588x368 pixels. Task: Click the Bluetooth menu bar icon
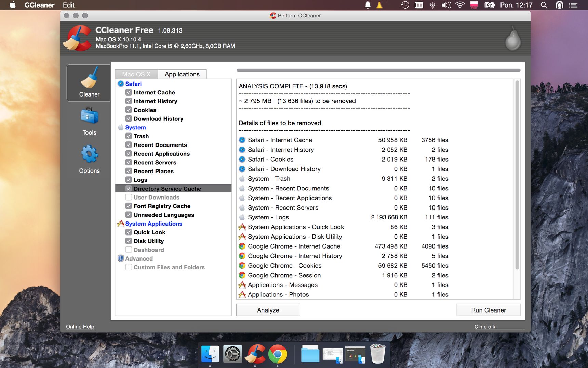pos(432,5)
